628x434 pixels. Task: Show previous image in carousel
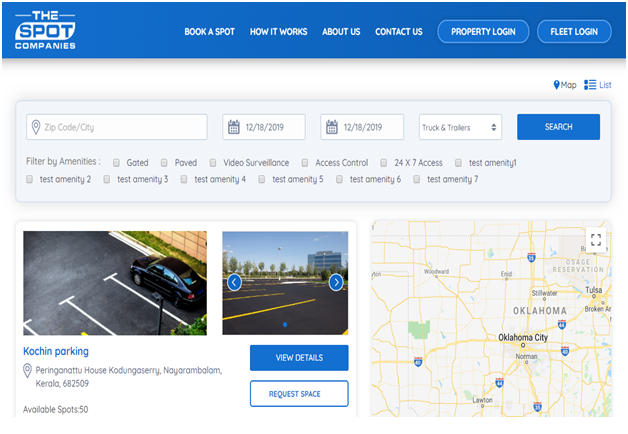234,282
